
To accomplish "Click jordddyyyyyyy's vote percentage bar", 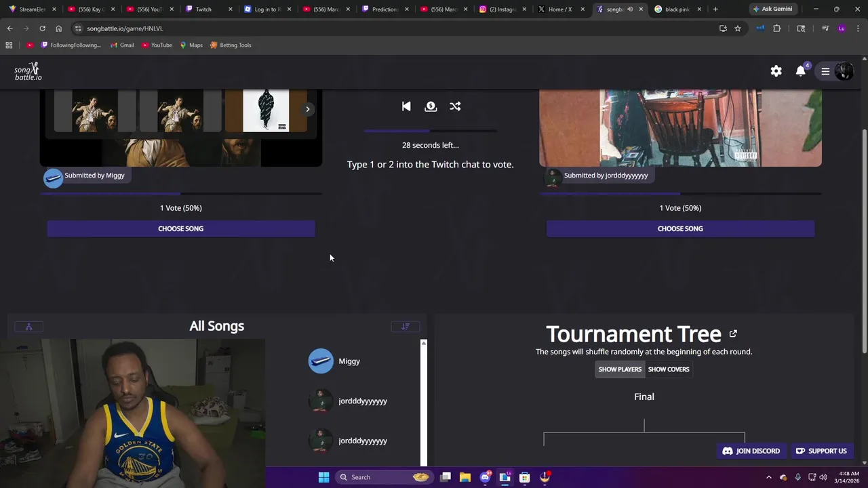I will click(x=680, y=194).
